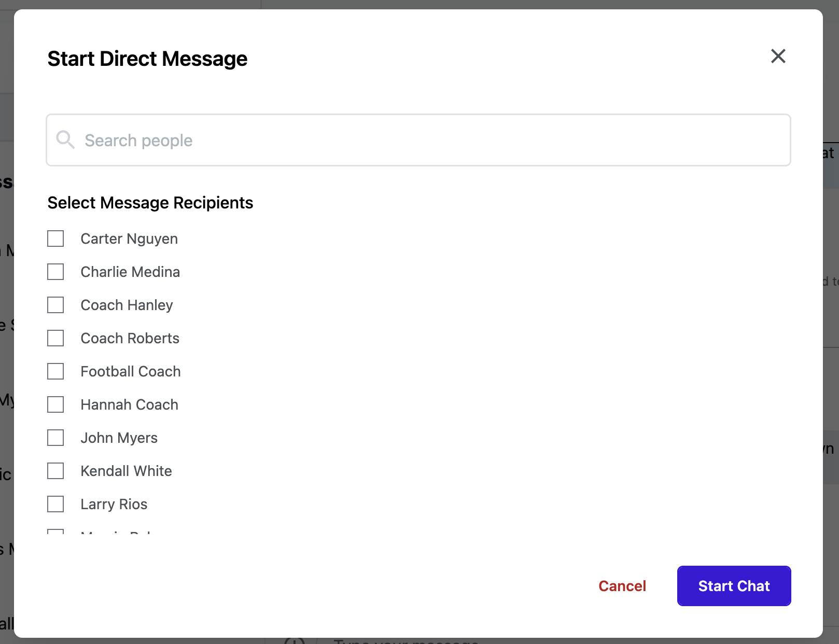Check the Carter Nguyen checkbox
The width and height of the screenshot is (839, 644).
click(x=55, y=239)
